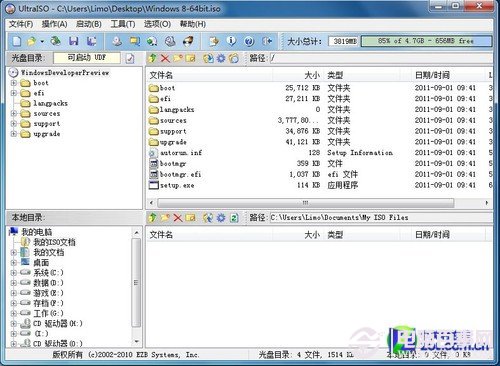Sort disc files by 文件名 column
This screenshot has width=500, height=366.
pos(210,75)
